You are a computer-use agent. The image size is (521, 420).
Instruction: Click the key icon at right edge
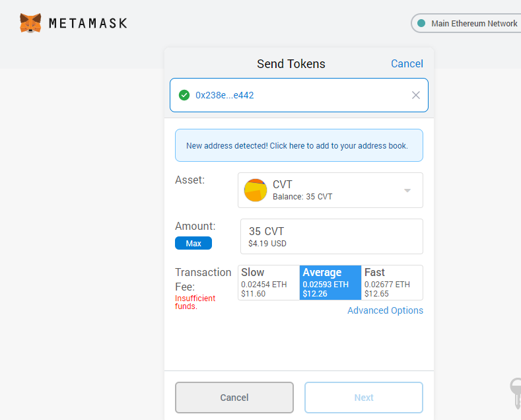coord(516,393)
